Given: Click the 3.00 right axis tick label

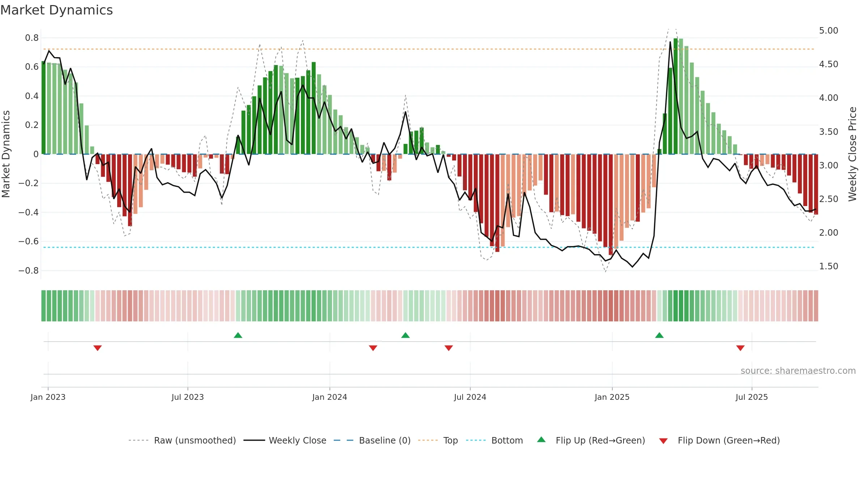Looking at the screenshot, I should 829,166.
